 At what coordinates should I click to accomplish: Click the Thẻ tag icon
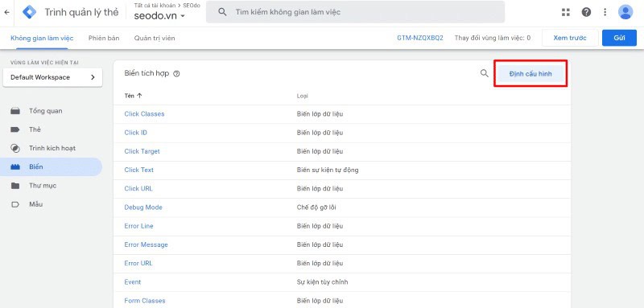(15, 129)
